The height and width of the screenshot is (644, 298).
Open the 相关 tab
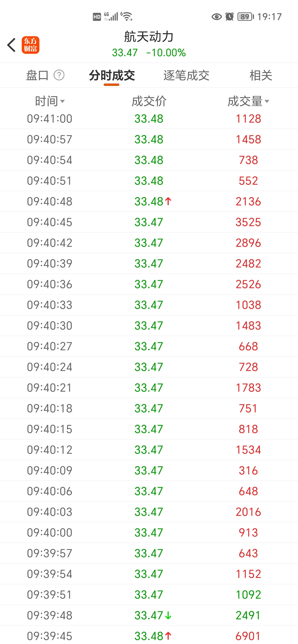(261, 75)
